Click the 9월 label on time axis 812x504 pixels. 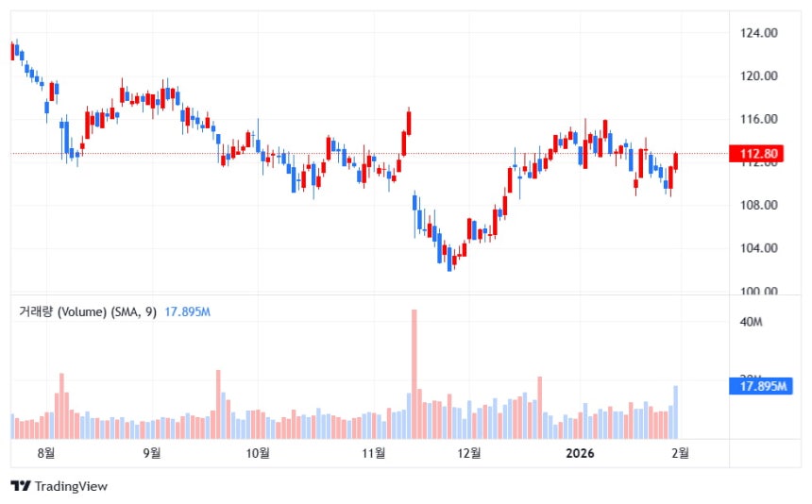(x=151, y=453)
